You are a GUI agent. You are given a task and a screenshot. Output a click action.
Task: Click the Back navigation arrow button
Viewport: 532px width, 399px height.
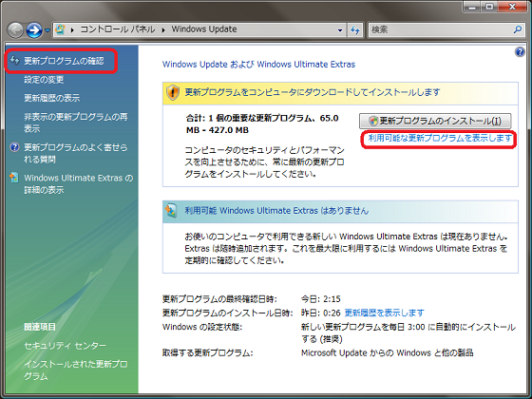(15, 30)
